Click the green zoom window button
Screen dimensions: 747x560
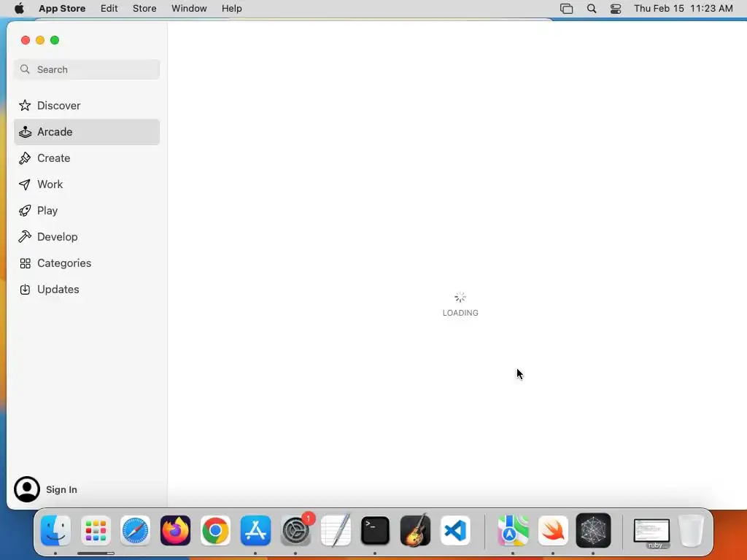coord(55,40)
